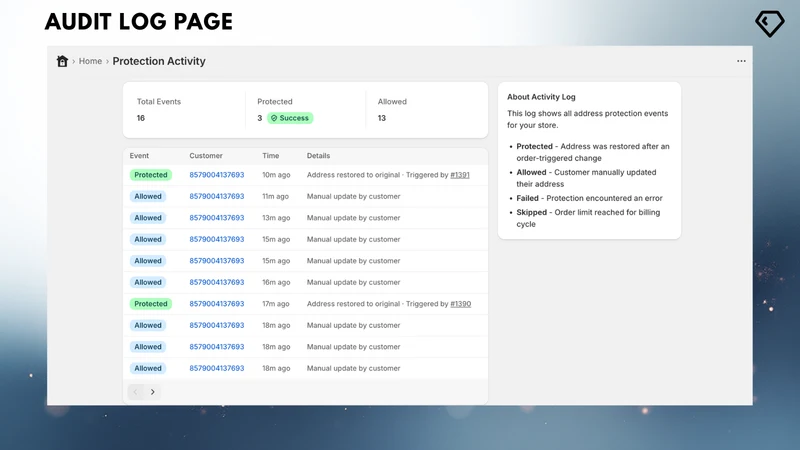Click the '17m ago' time cell
Viewport: 800px width, 450px height.
pos(276,304)
